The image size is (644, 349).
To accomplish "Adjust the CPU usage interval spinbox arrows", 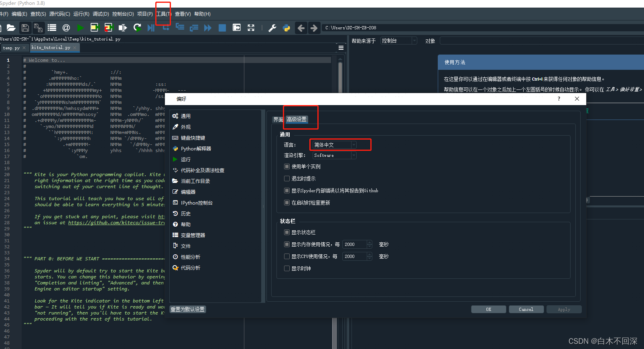I will (x=370, y=256).
